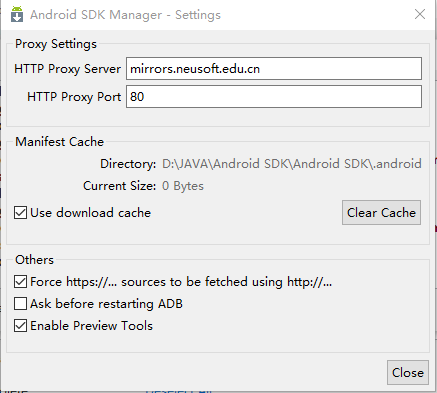Click the 0 Bytes current size value
The height and width of the screenshot is (393, 437).
183,186
